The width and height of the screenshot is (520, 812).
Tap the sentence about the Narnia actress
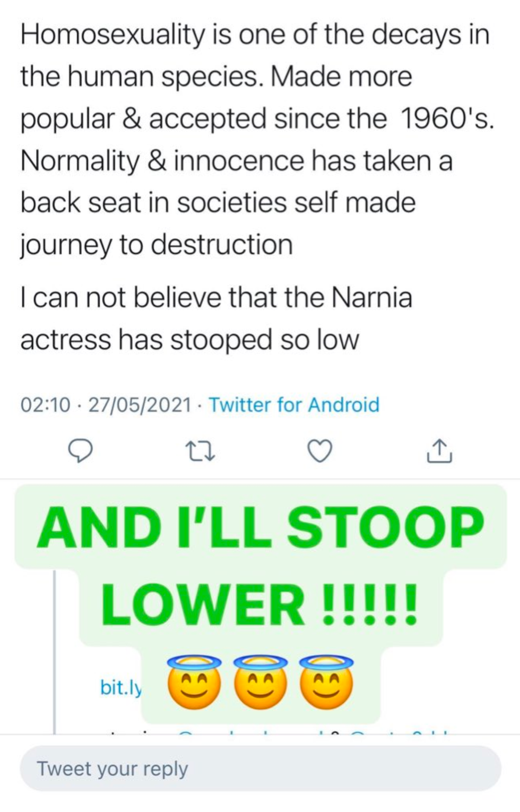(x=216, y=318)
